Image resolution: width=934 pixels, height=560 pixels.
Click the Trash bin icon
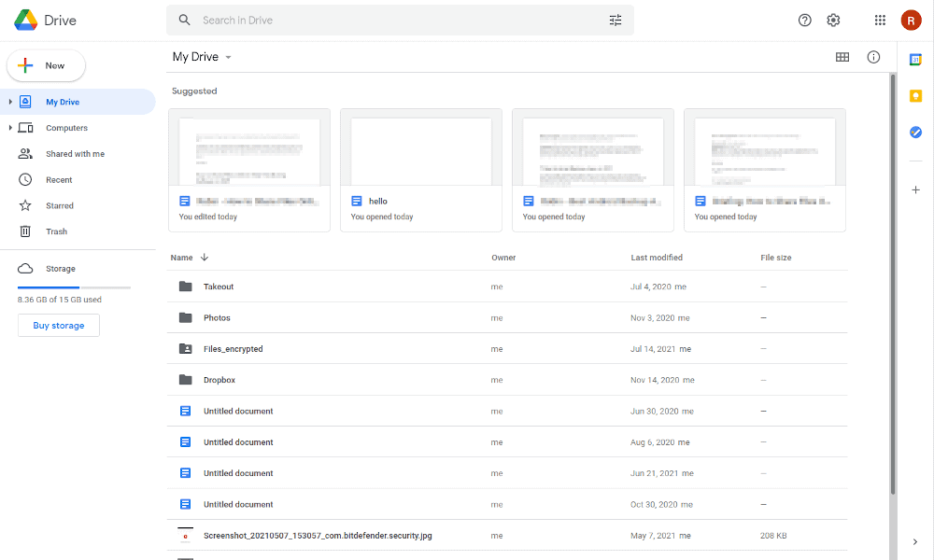(x=25, y=231)
